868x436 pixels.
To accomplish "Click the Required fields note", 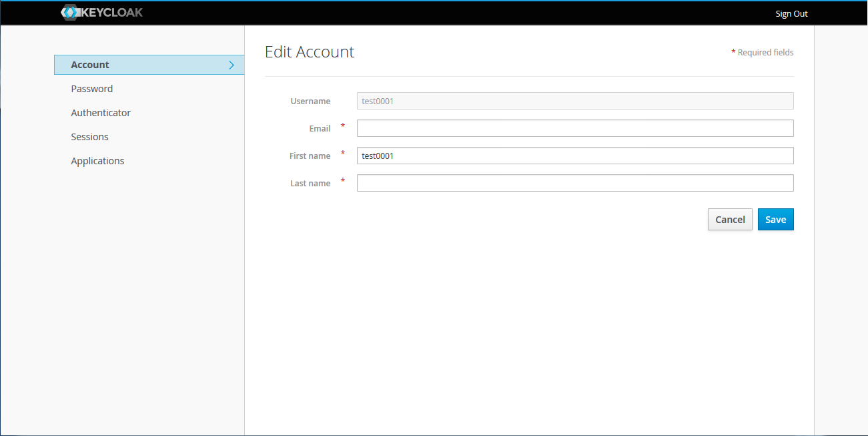I will pos(763,52).
